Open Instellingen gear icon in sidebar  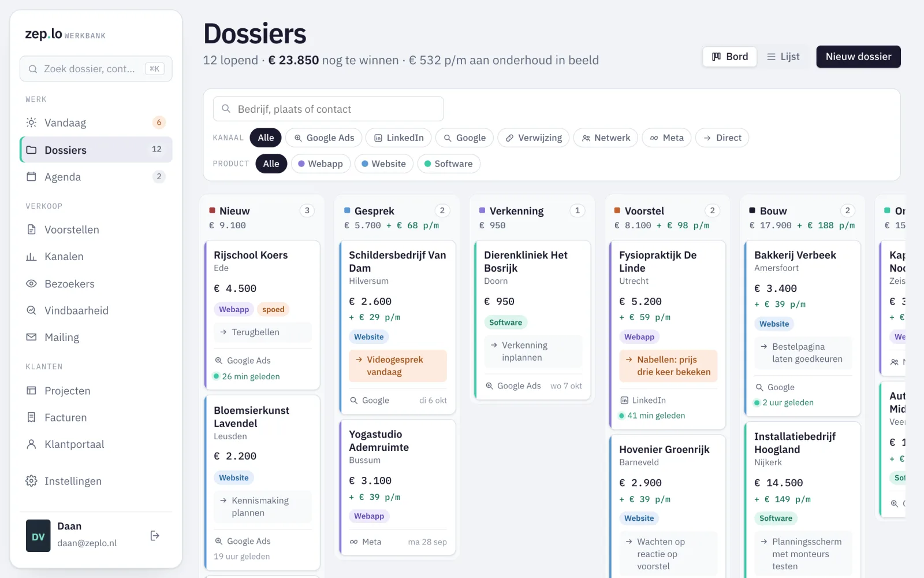[32, 481]
